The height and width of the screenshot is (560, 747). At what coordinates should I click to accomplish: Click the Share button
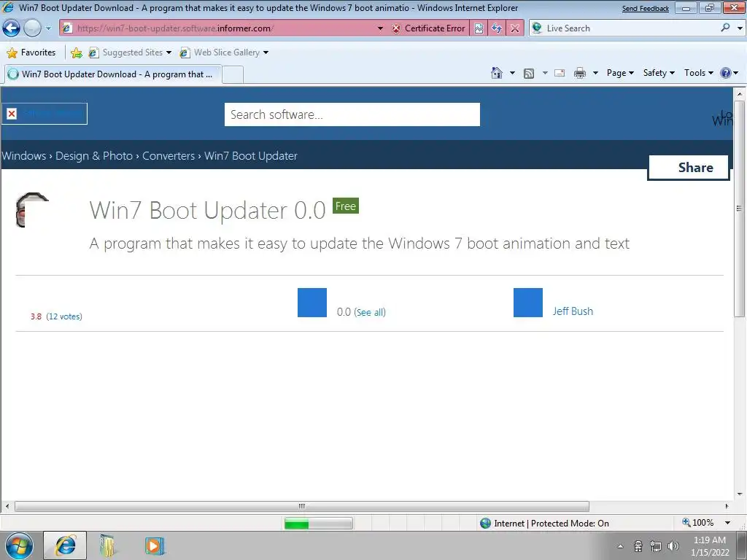click(689, 168)
